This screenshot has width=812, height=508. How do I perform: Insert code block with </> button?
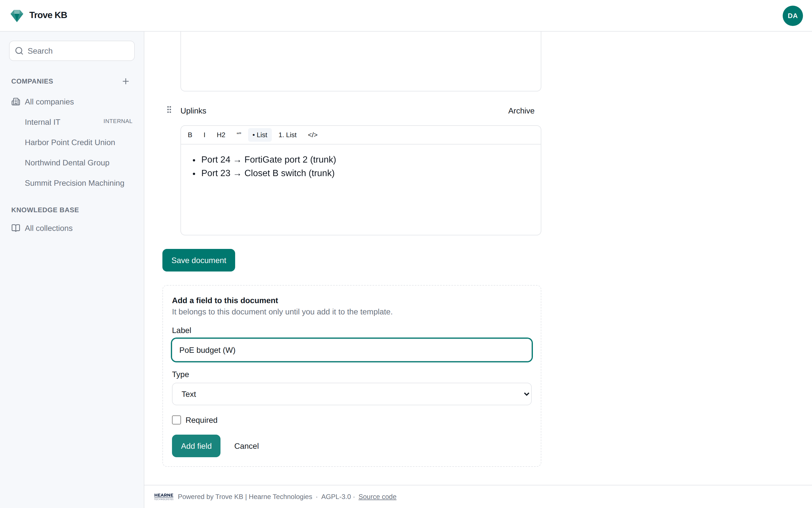tap(312, 135)
